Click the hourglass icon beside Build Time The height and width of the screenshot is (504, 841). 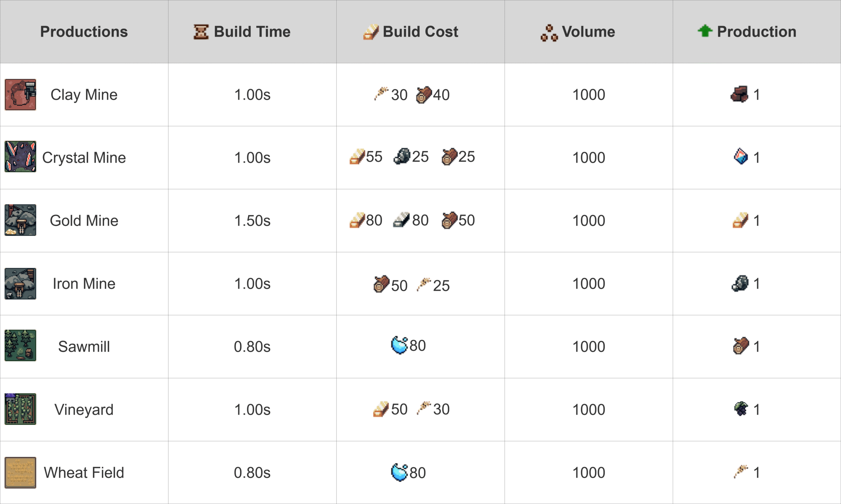click(x=201, y=32)
